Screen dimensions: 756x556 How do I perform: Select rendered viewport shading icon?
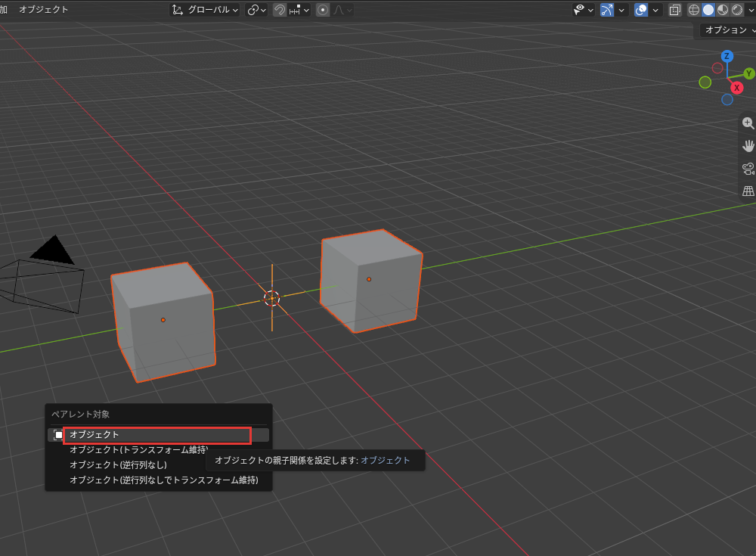pyautogui.click(x=737, y=10)
